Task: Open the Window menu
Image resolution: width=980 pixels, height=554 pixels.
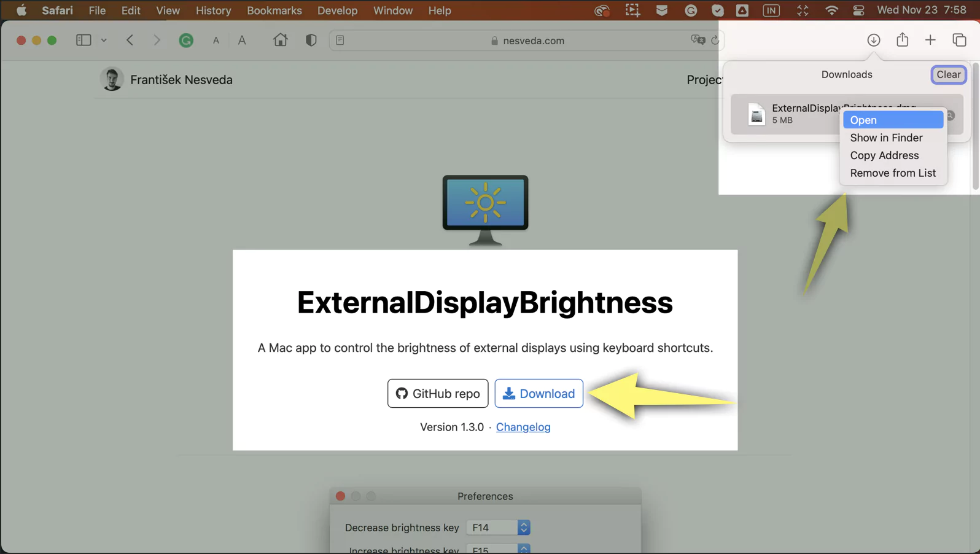Action: click(392, 10)
